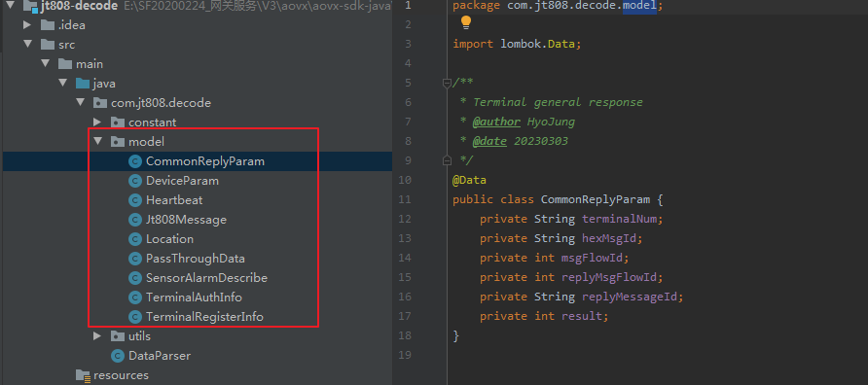868x385 pixels.
Task: Click the blue java source root icon
Action: click(x=83, y=84)
